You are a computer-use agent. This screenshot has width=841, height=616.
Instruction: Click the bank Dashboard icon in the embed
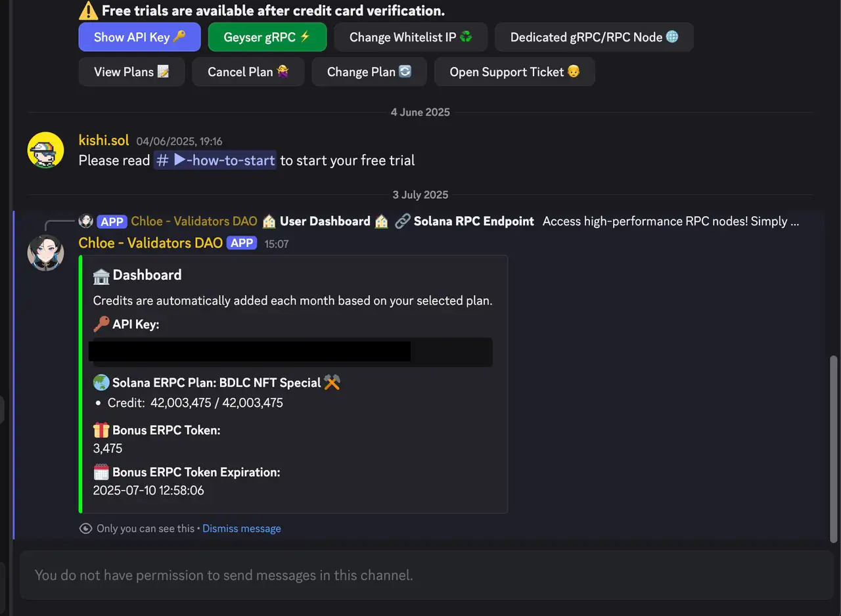[101, 275]
